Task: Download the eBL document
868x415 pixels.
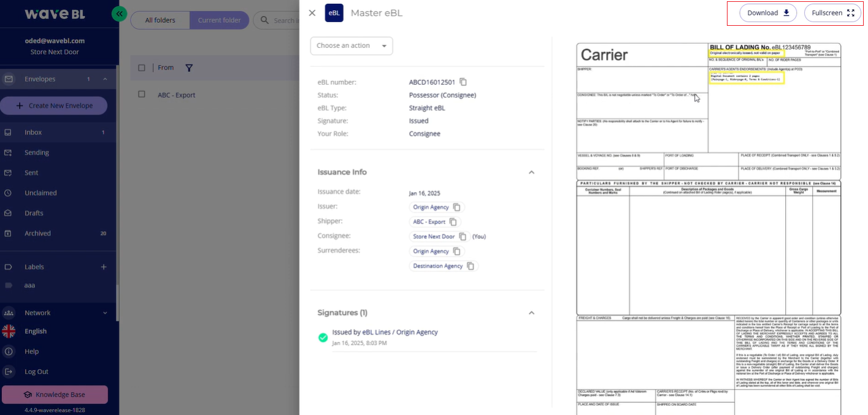Action: click(x=768, y=13)
